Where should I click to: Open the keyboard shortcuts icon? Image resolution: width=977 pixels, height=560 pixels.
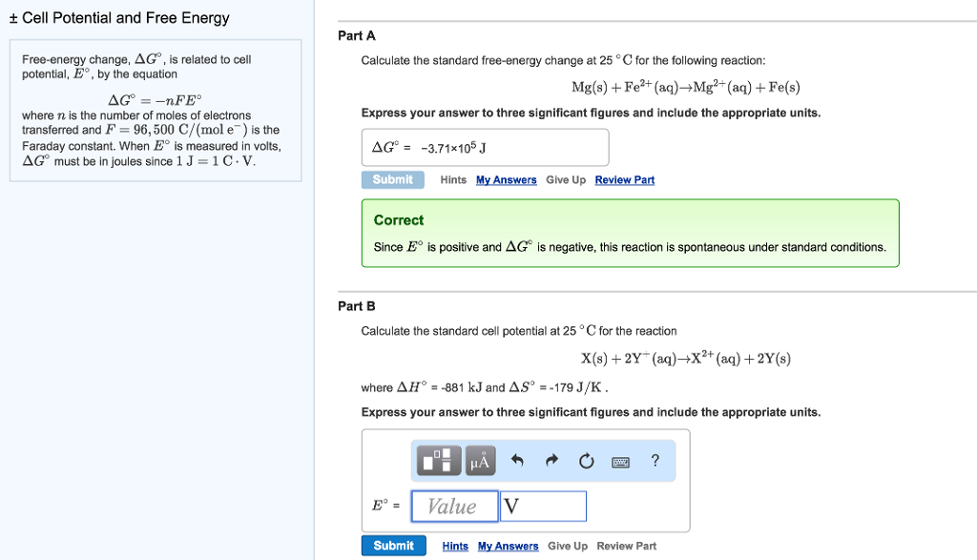[x=621, y=460]
